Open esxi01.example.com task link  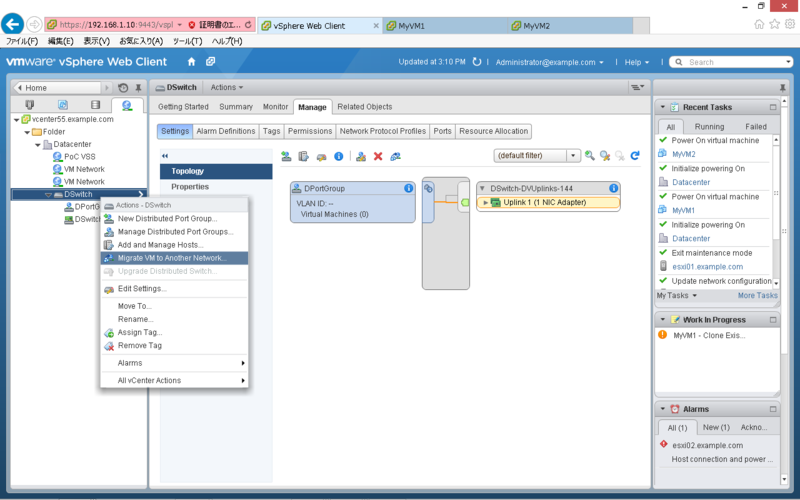coord(707,266)
